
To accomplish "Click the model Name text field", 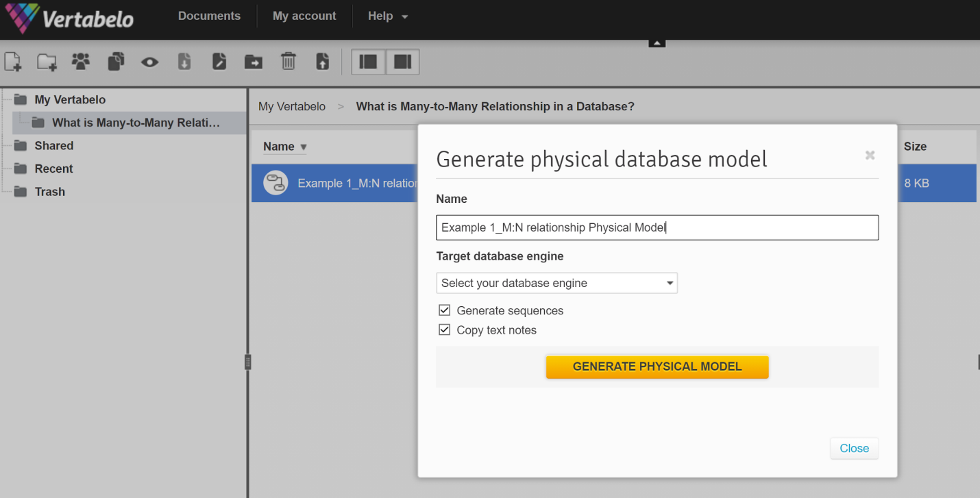I will pos(657,227).
